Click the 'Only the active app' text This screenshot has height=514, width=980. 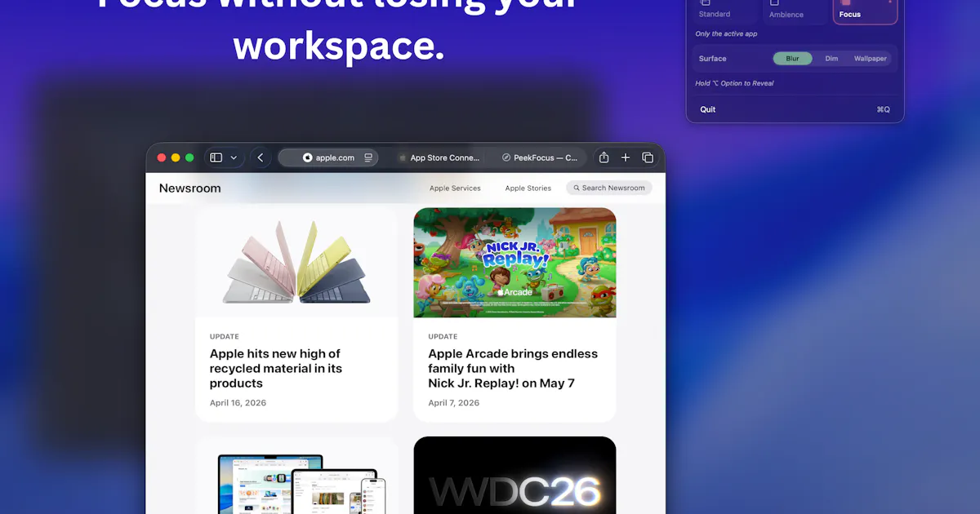pyautogui.click(x=724, y=33)
